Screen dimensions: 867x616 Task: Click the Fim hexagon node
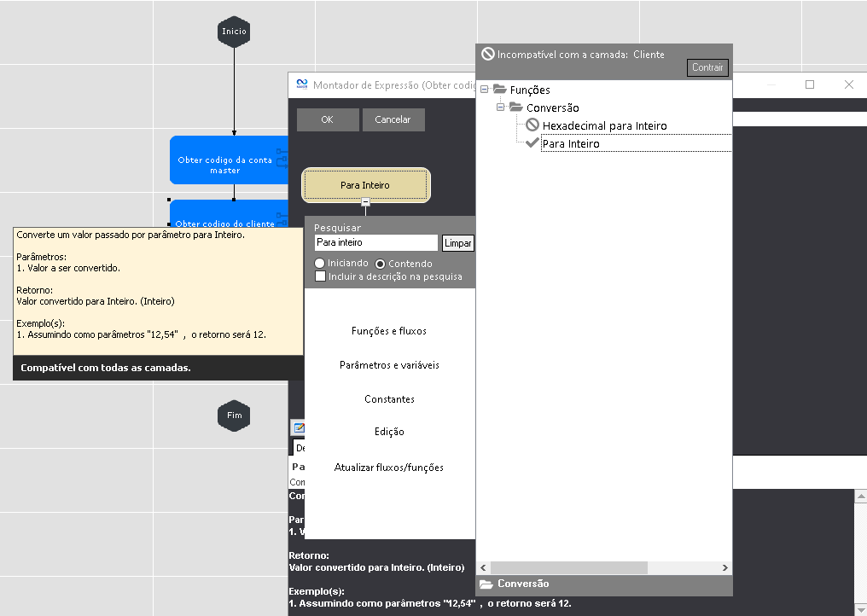point(234,416)
